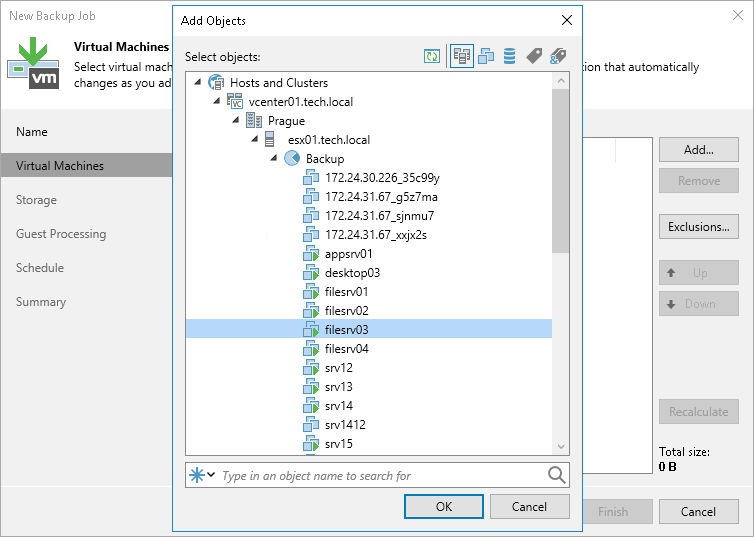754x537 pixels.
Task: Click the Prague datacenter icon
Action: [254, 120]
